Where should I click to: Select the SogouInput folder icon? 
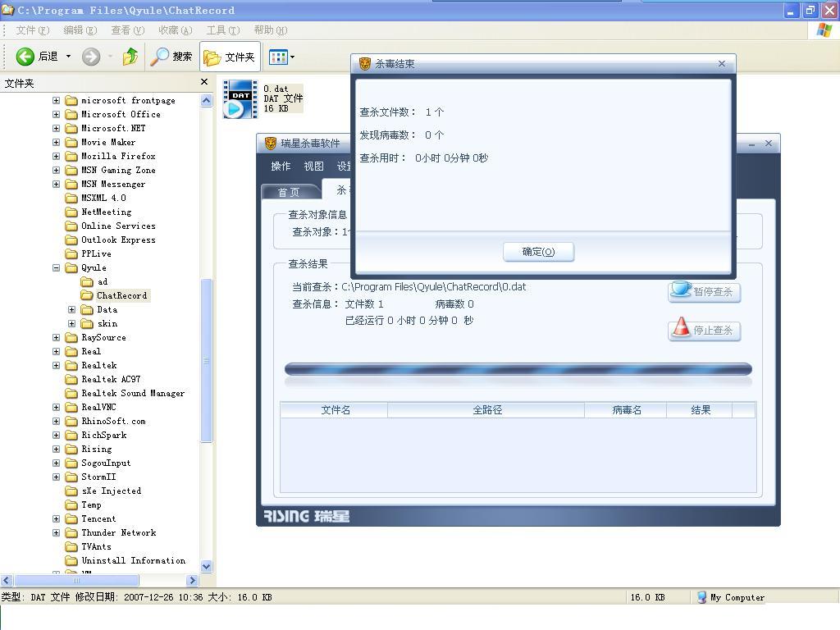click(71, 463)
